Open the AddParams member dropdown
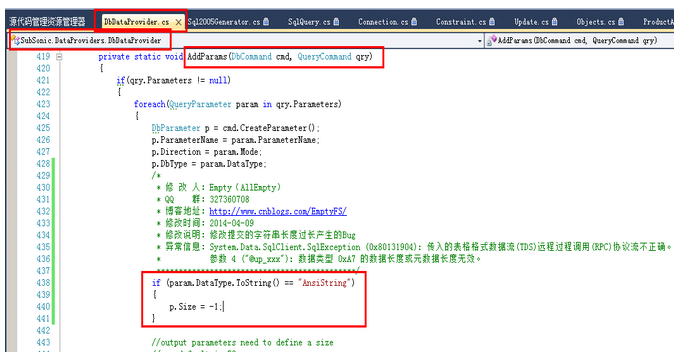This screenshot has height=360, width=682. click(579, 40)
